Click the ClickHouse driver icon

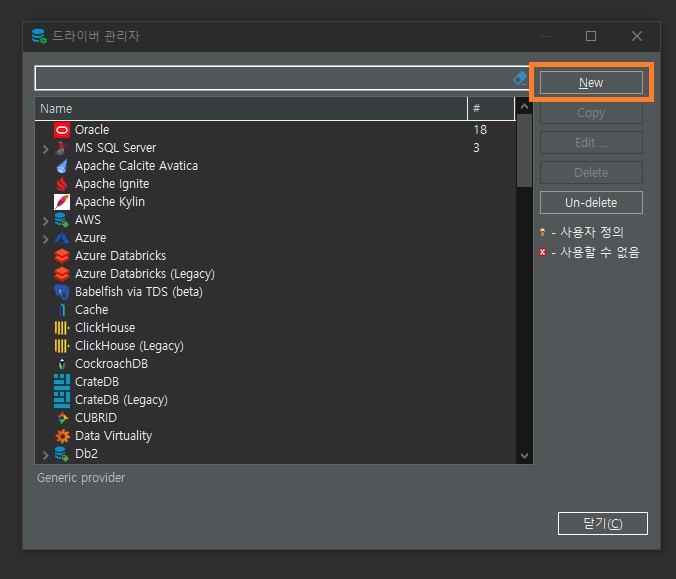coord(62,328)
